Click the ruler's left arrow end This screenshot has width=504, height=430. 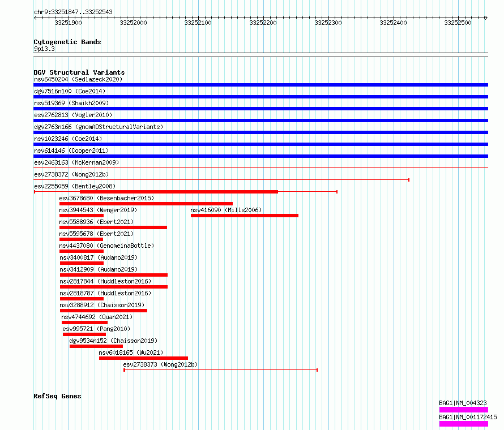35,18
